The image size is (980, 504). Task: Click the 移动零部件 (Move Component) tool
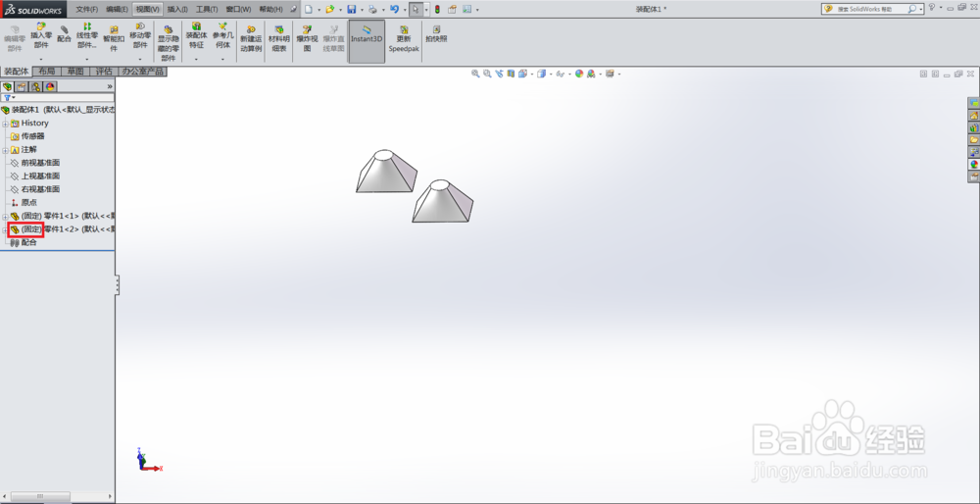(x=140, y=35)
